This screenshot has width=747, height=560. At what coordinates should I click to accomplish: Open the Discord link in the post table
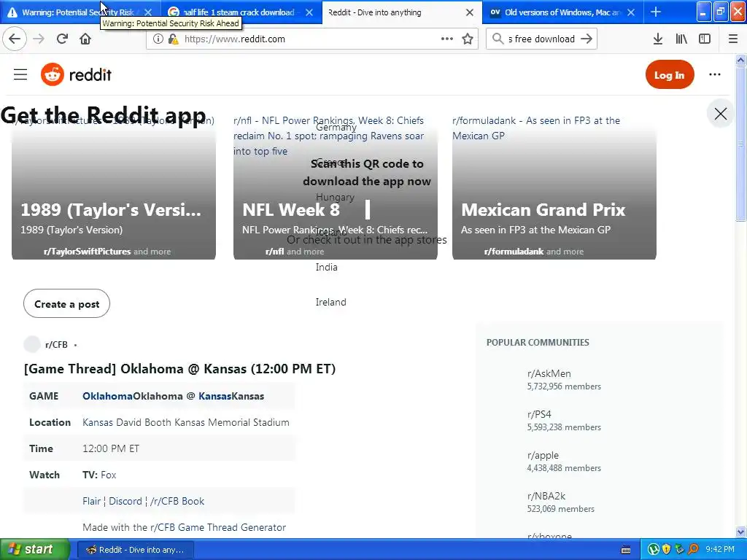pos(125,502)
